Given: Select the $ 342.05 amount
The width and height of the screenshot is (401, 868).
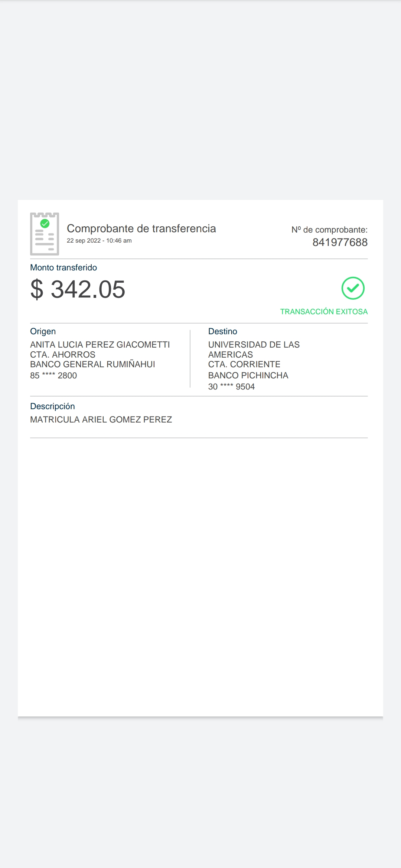Looking at the screenshot, I should (x=78, y=289).
